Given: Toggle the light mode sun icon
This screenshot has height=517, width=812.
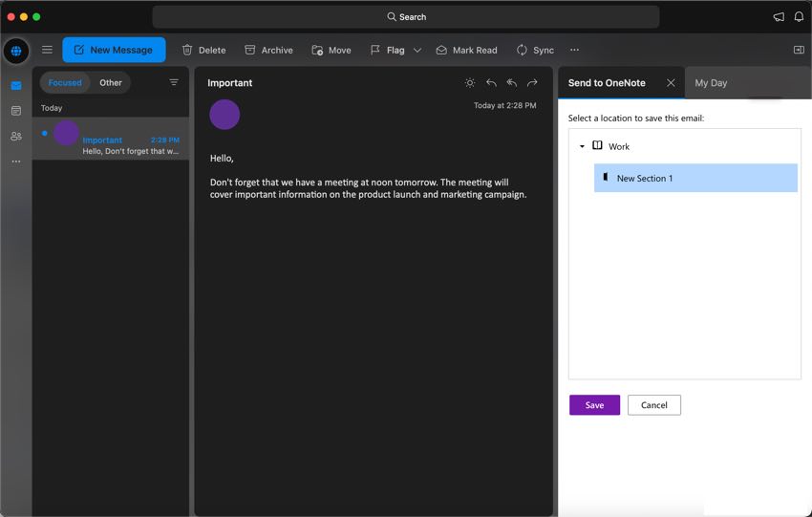Looking at the screenshot, I should pyautogui.click(x=470, y=83).
